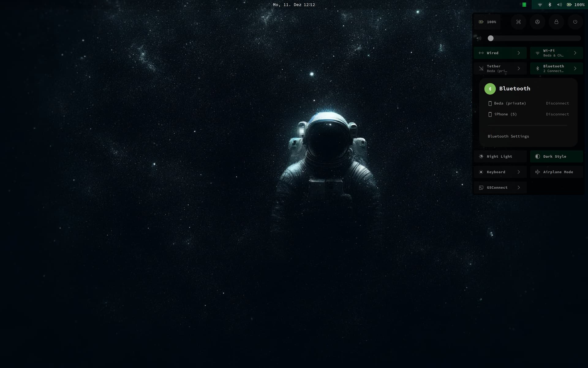This screenshot has width=588, height=368.
Task: Open the power-off menu icon
Action: (x=575, y=22)
